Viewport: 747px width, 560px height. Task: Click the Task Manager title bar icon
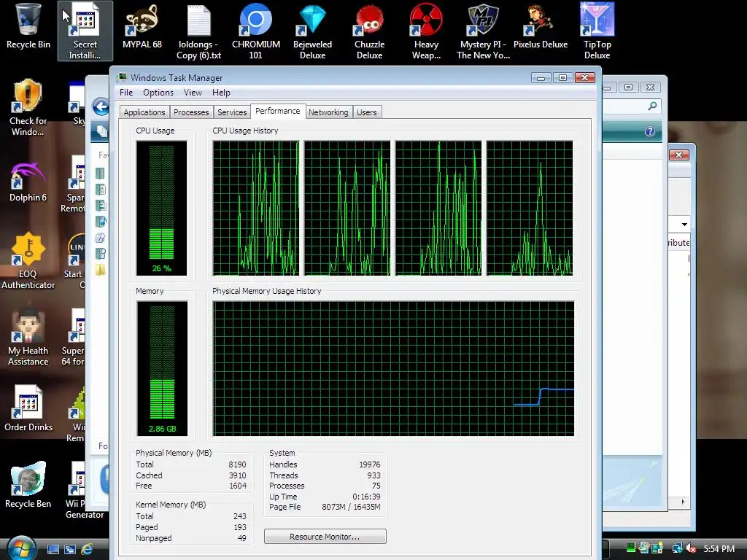123,77
